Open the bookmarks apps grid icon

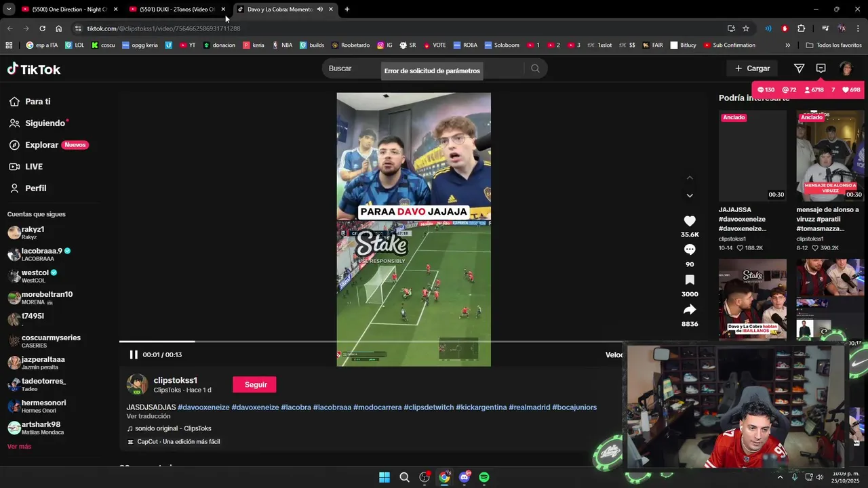coord(9,45)
